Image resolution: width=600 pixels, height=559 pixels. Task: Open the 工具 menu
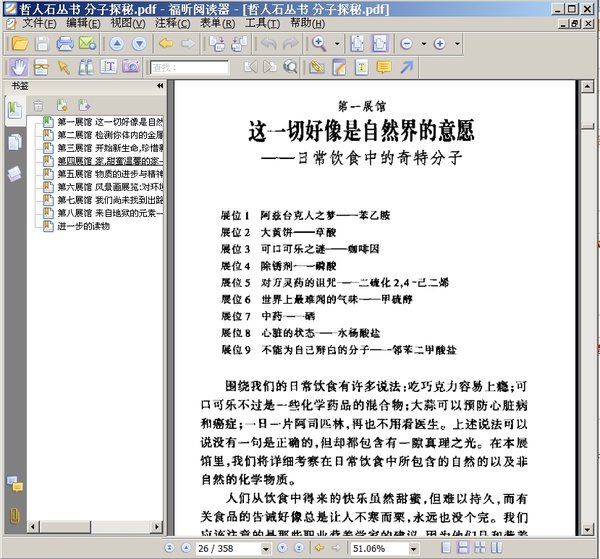262,23
